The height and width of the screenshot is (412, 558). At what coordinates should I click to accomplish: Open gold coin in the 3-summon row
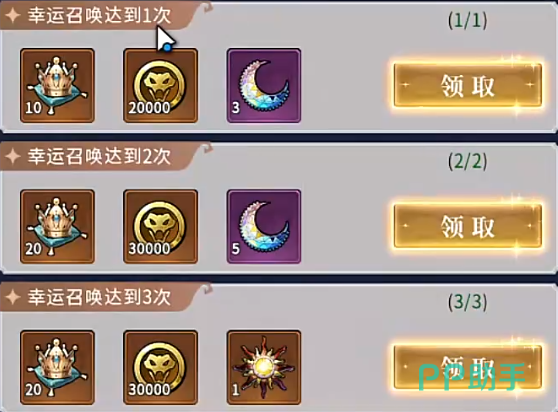pos(160,368)
